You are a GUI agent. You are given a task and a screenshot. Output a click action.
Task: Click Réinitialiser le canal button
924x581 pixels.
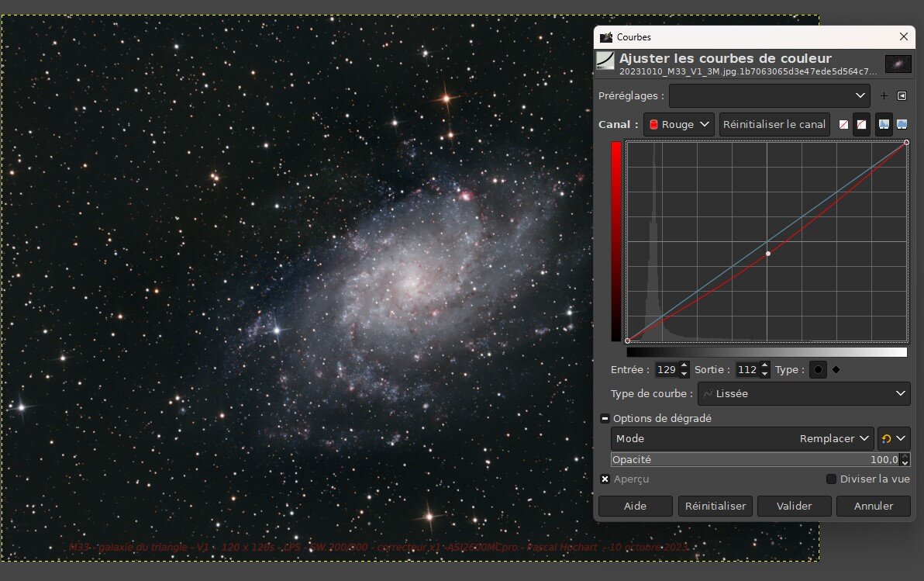coord(774,124)
